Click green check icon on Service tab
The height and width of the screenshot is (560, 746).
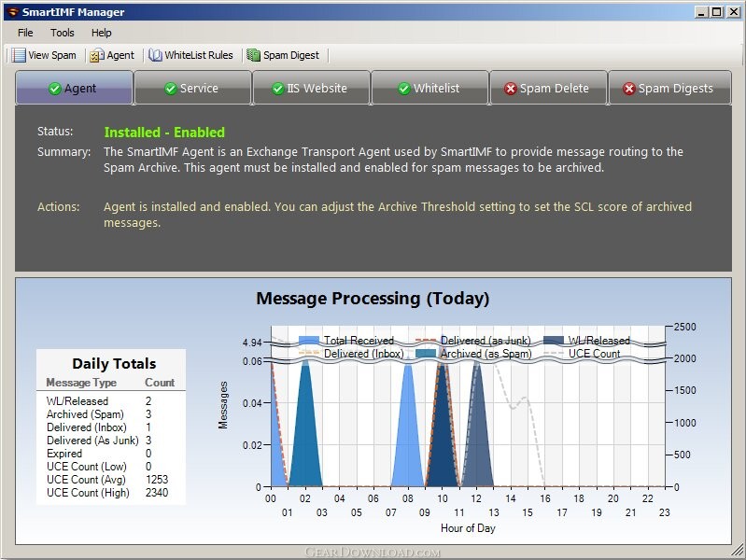point(170,89)
